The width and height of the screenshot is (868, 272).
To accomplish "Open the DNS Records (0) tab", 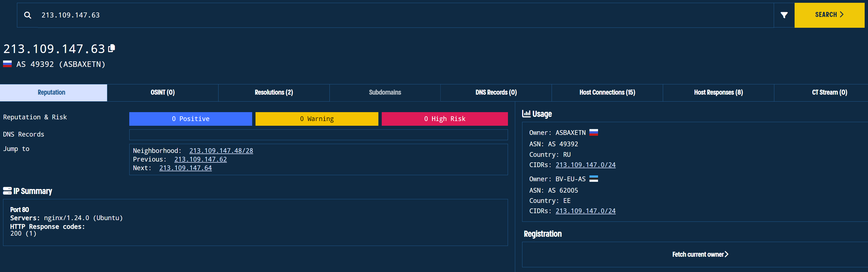I will [496, 92].
